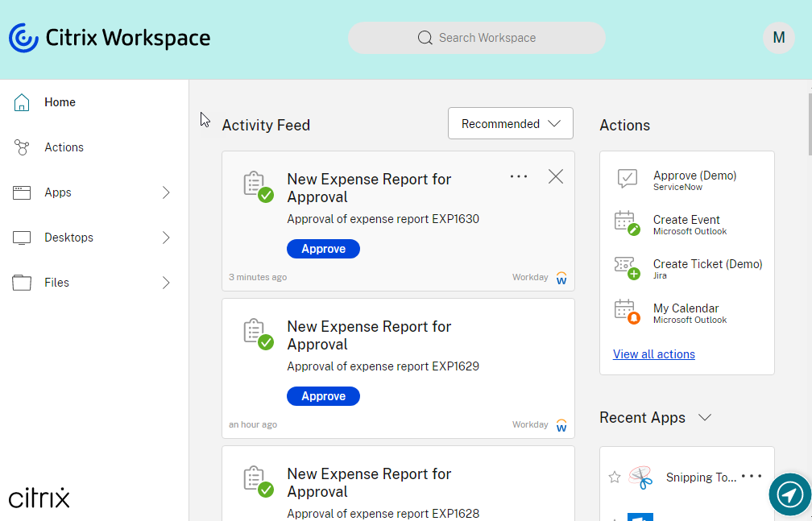Click the Create Ticket (Demo) Jira icon
The height and width of the screenshot is (521, 812).
(627, 267)
